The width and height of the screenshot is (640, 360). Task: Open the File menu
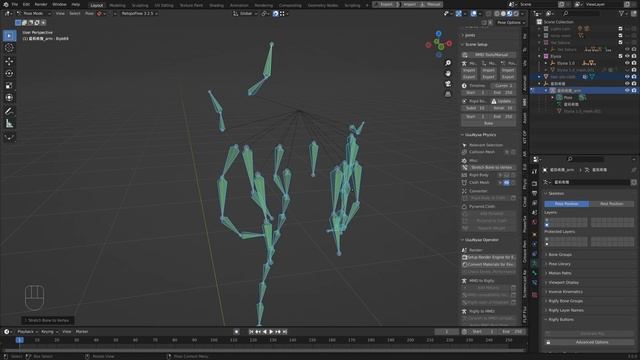pyautogui.click(x=15, y=4)
